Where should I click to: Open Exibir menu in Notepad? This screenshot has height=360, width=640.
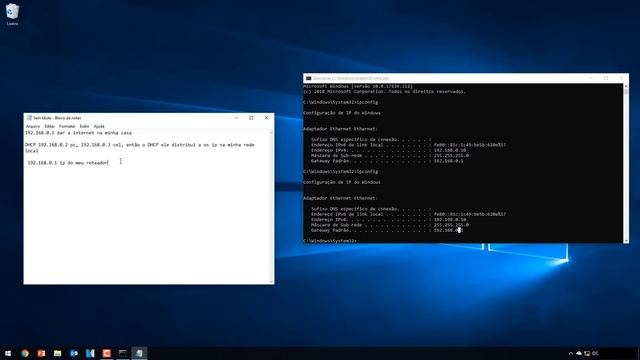(84, 126)
